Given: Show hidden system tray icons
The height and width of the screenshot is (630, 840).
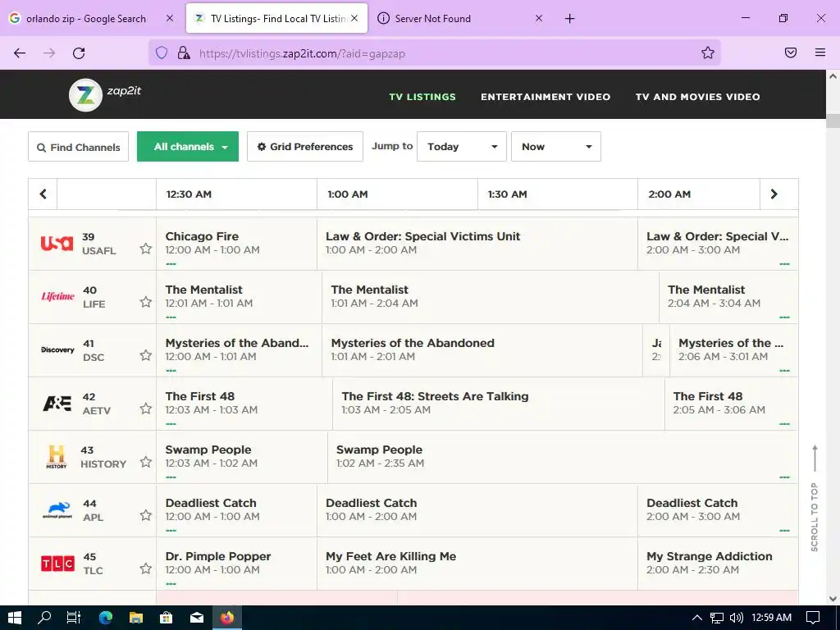Looking at the screenshot, I should click(697, 618).
